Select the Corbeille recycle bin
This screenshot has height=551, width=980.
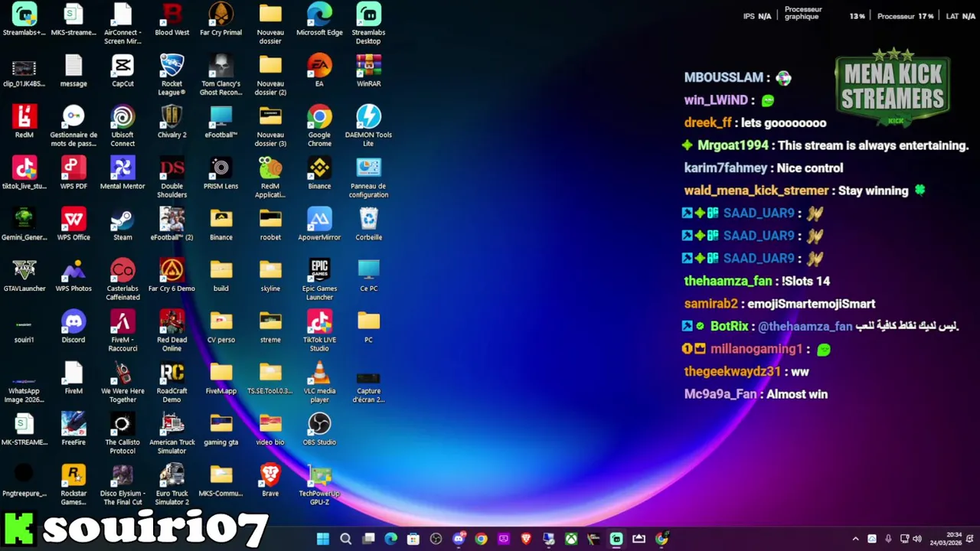point(368,225)
